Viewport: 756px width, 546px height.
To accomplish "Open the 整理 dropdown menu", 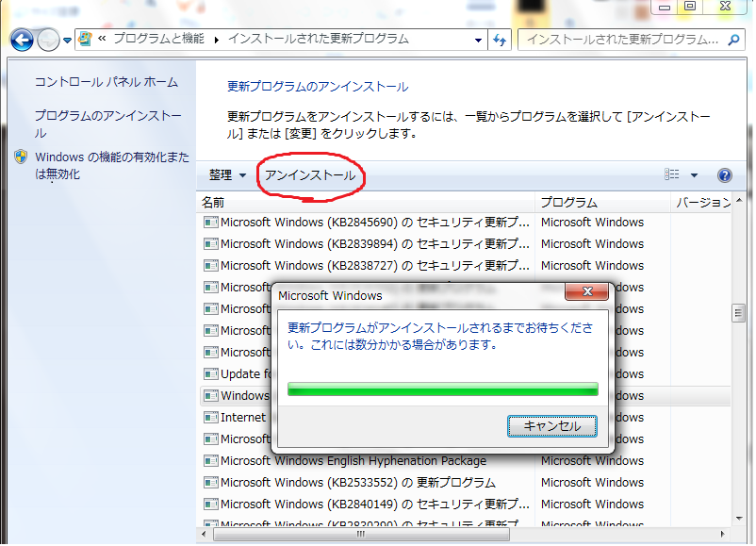I will click(227, 175).
